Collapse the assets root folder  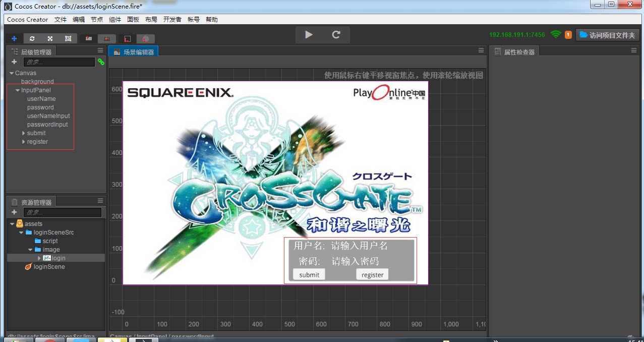(12, 224)
